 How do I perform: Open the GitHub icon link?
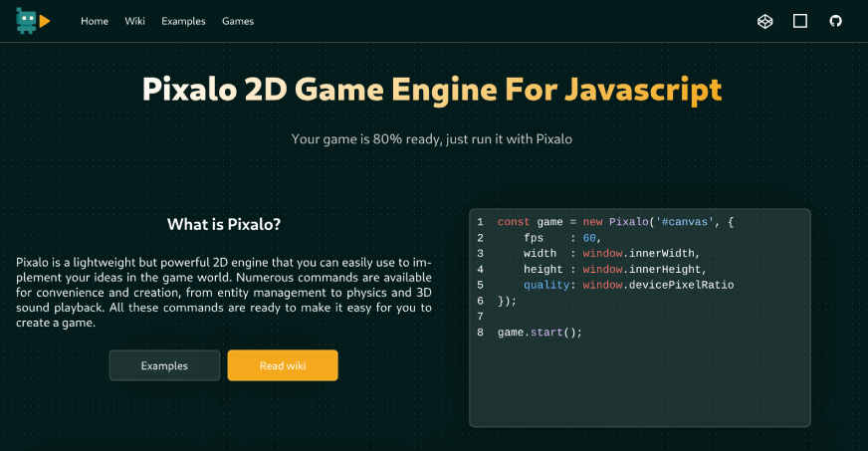click(x=835, y=21)
